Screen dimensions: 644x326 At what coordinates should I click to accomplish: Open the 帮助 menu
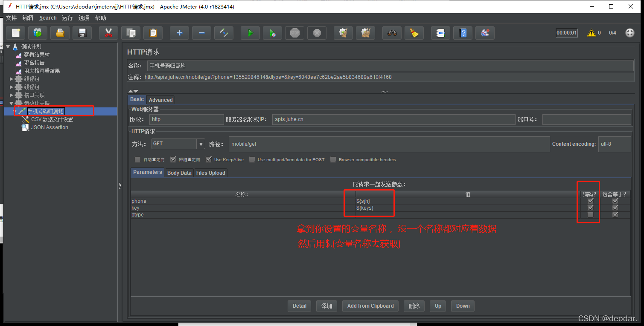coord(101,18)
